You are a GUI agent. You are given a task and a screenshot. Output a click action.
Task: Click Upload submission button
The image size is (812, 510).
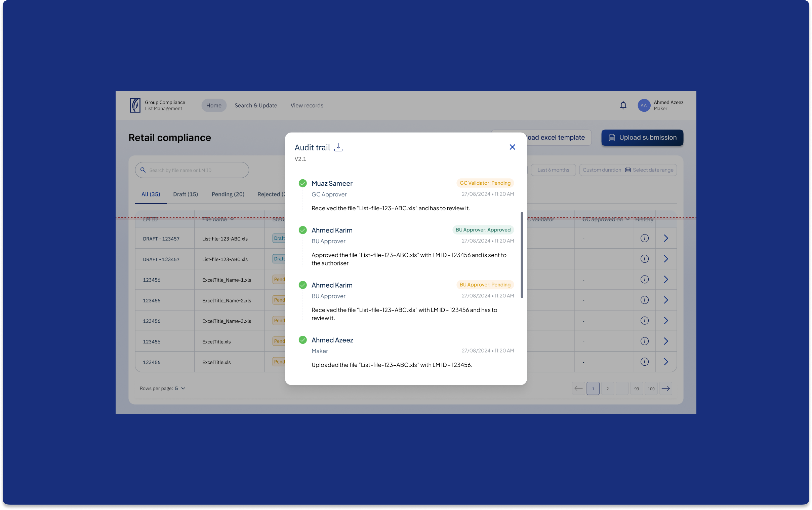642,138
